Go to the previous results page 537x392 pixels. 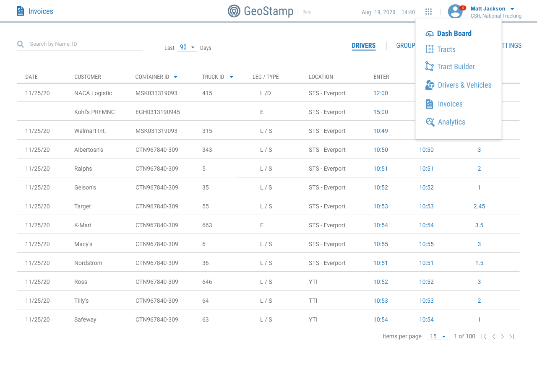click(x=494, y=337)
